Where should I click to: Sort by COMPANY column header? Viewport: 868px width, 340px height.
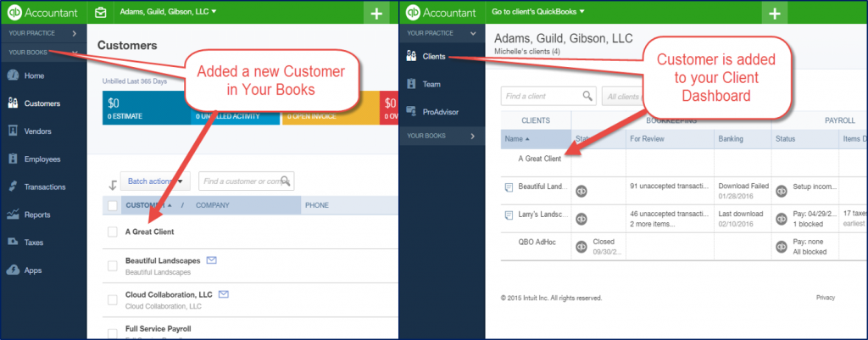click(213, 205)
